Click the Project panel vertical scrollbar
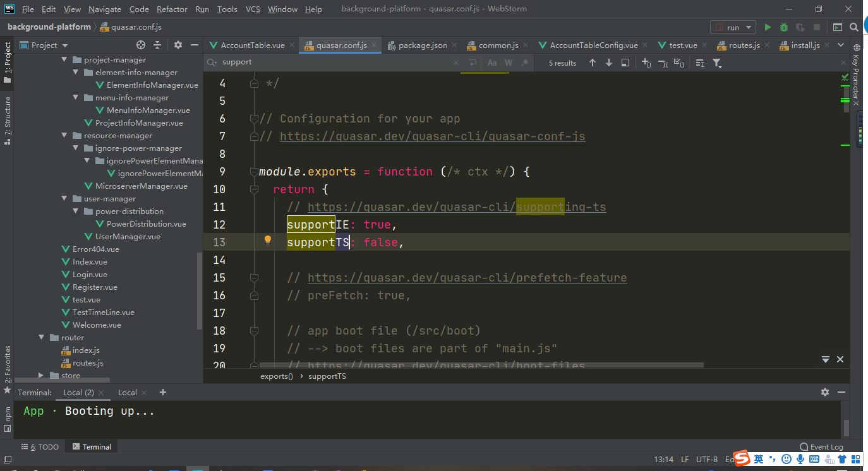The width and height of the screenshot is (868, 471). [x=200, y=290]
